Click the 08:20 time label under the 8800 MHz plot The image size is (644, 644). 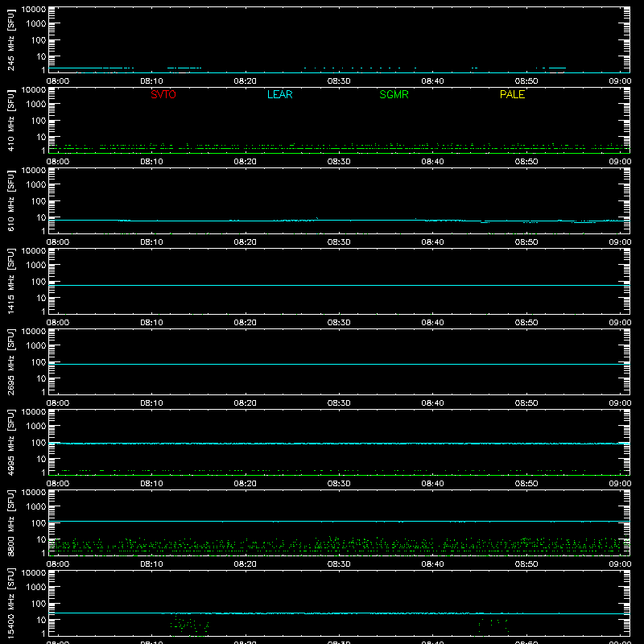(x=246, y=564)
